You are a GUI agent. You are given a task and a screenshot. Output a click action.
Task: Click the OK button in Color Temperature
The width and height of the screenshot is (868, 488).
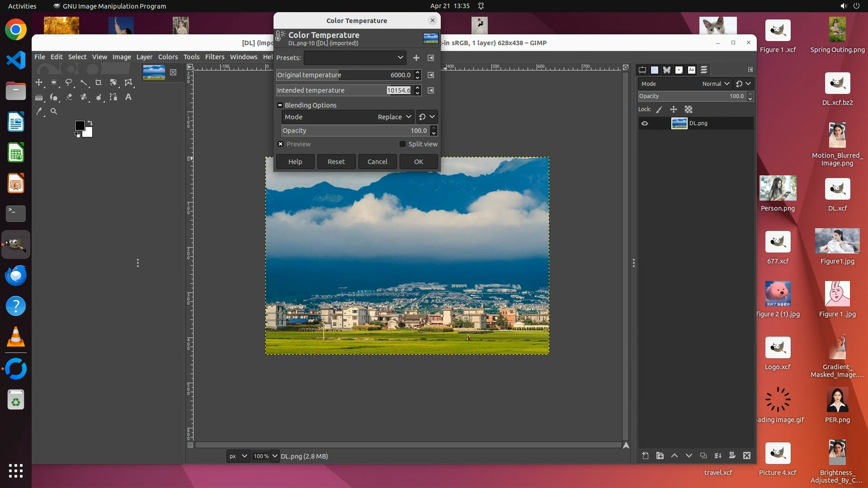pos(419,162)
